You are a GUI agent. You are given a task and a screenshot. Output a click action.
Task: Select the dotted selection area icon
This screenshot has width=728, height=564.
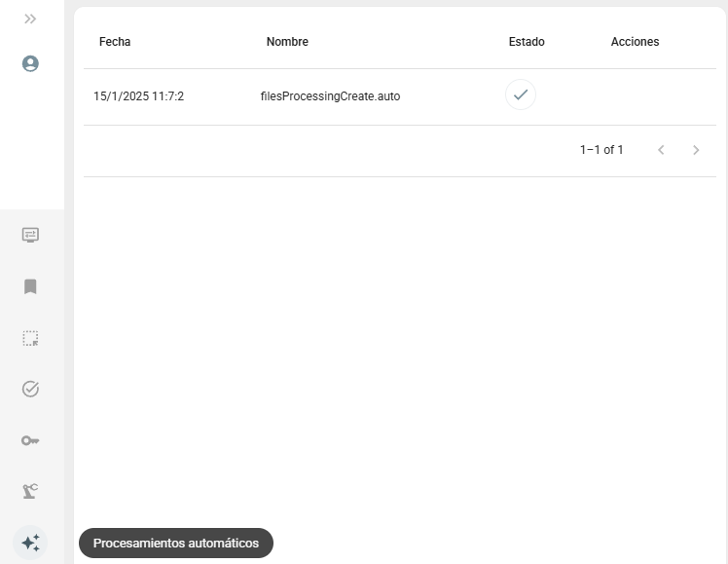(30, 338)
